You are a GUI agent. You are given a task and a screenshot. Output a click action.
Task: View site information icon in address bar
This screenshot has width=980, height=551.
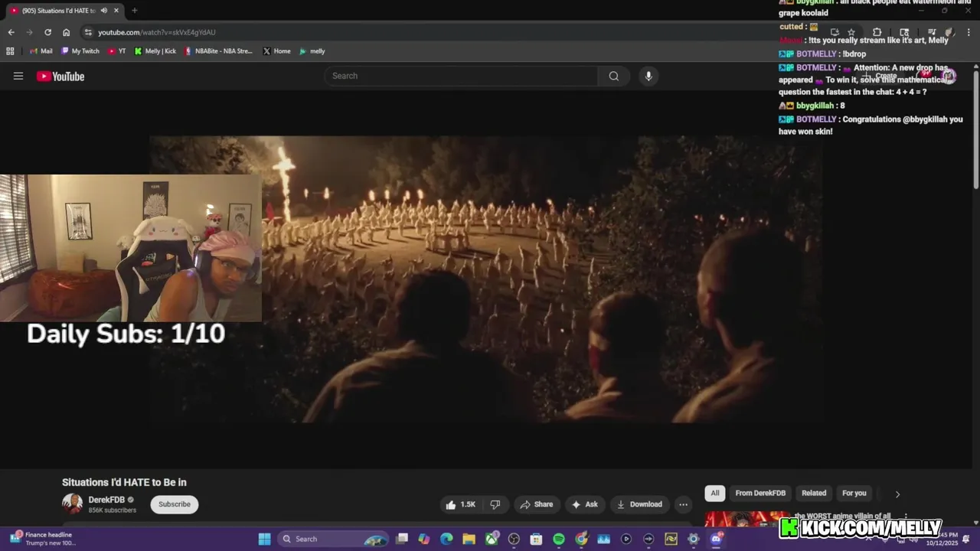pos(88,32)
